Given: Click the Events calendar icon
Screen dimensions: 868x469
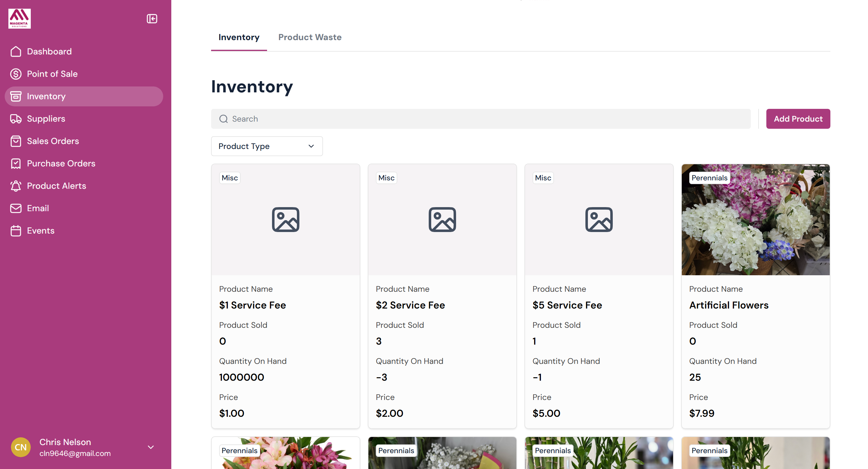Looking at the screenshot, I should pos(16,231).
